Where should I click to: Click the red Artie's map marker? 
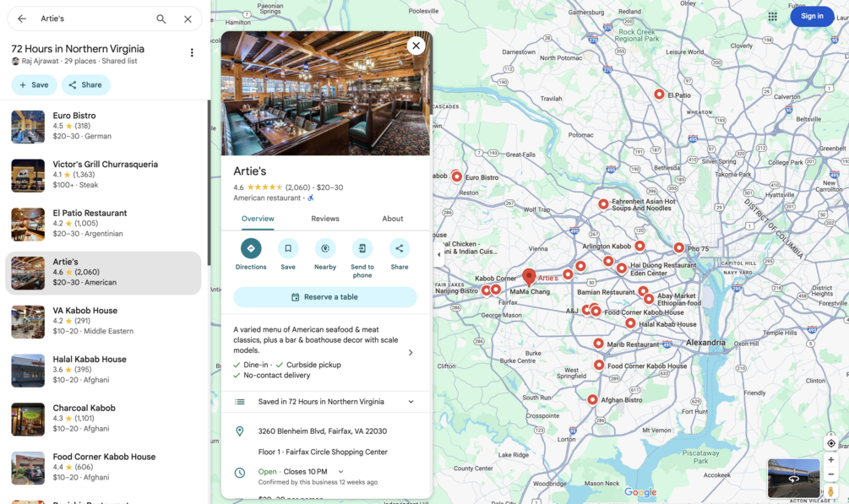(x=529, y=277)
